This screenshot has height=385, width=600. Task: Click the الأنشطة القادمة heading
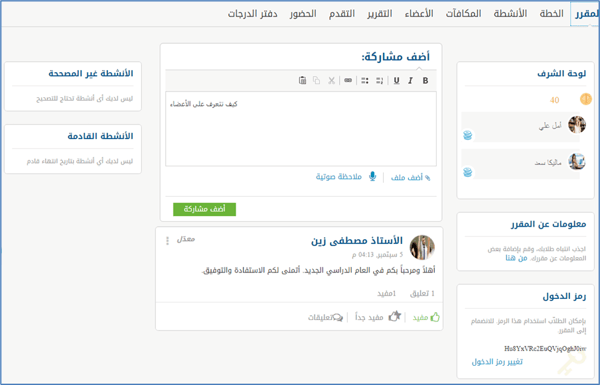(100, 136)
